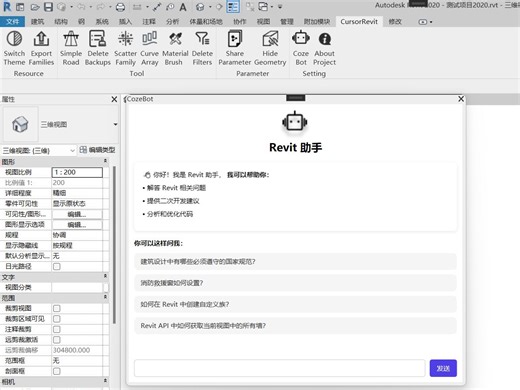520x390 pixels.
Task: Click the Switch Windows icon
Action: point(263,7)
